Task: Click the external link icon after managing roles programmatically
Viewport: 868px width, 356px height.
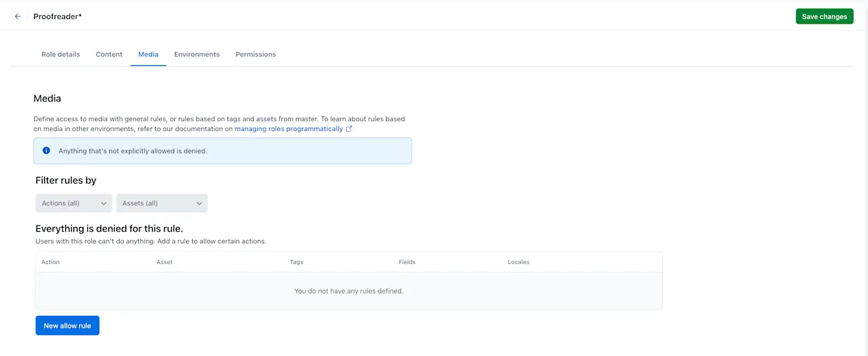Action: tap(349, 129)
